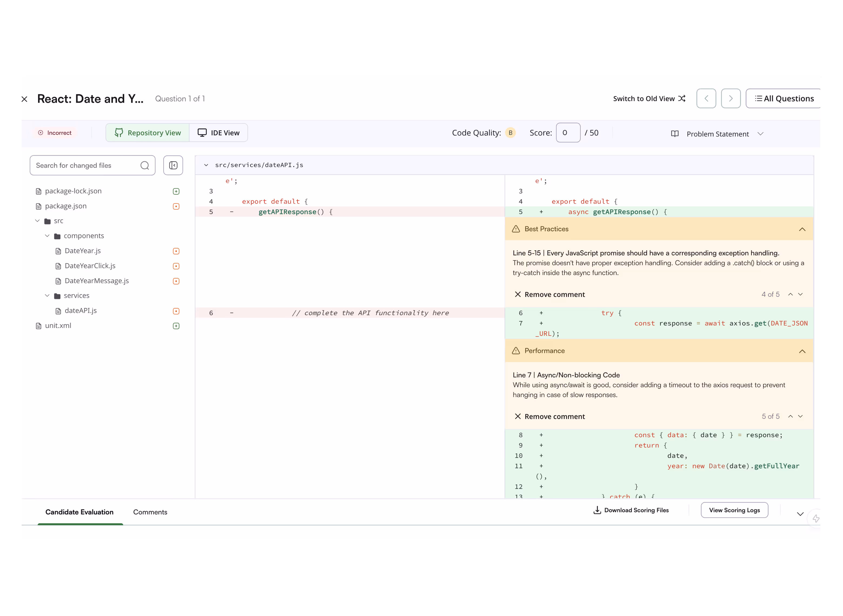Remove the Best Practices comment
Viewport: 843px width, 616px height.
point(550,294)
